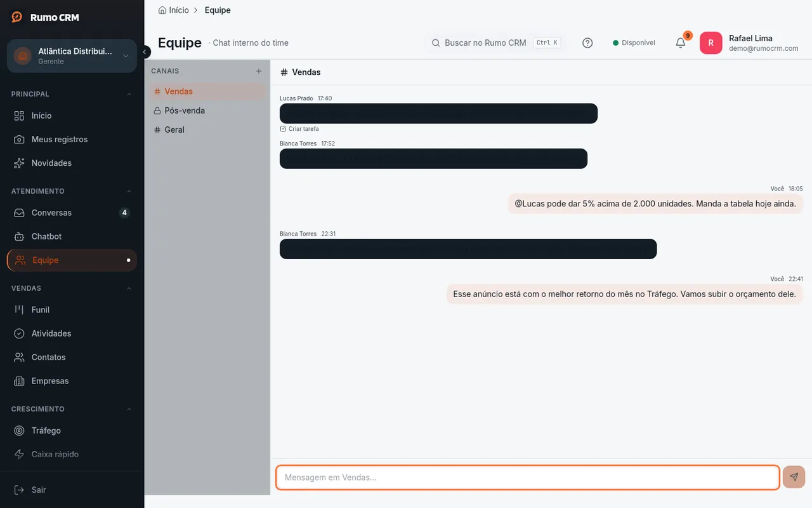
Task: Open Conversas with 4 unread
Action: click(72, 213)
